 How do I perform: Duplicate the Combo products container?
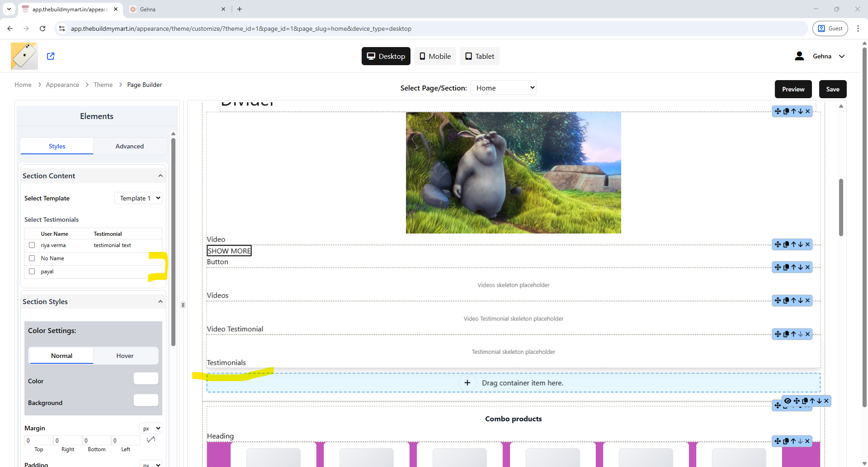tap(805, 401)
